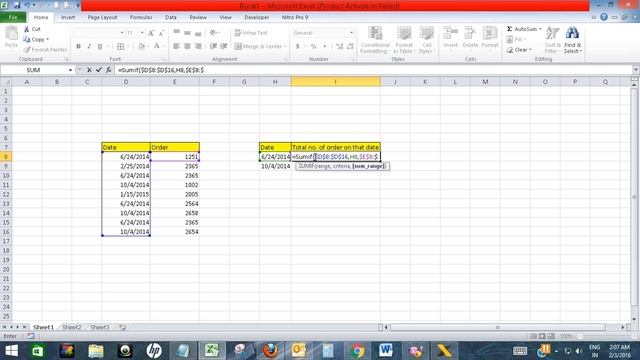Open Format as Table gallery
Image resolution: width=640 pixels, height=360 pixels.
[x=403, y=40]
